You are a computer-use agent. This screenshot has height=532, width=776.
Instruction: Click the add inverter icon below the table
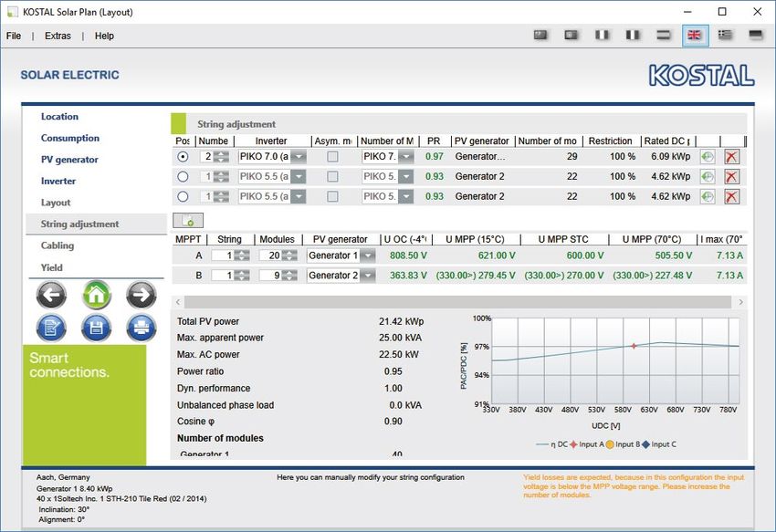point(187,220)
